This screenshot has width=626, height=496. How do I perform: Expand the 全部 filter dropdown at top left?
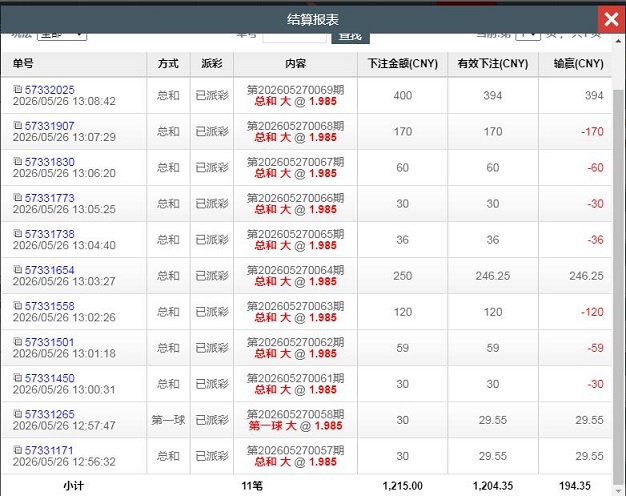(x=62, y=36)
